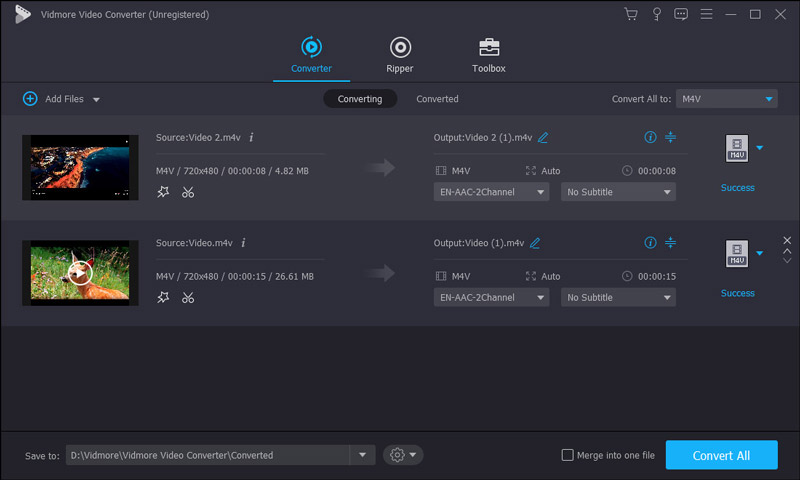
Task: Show the Converted list tab
Action: point(437,99)
